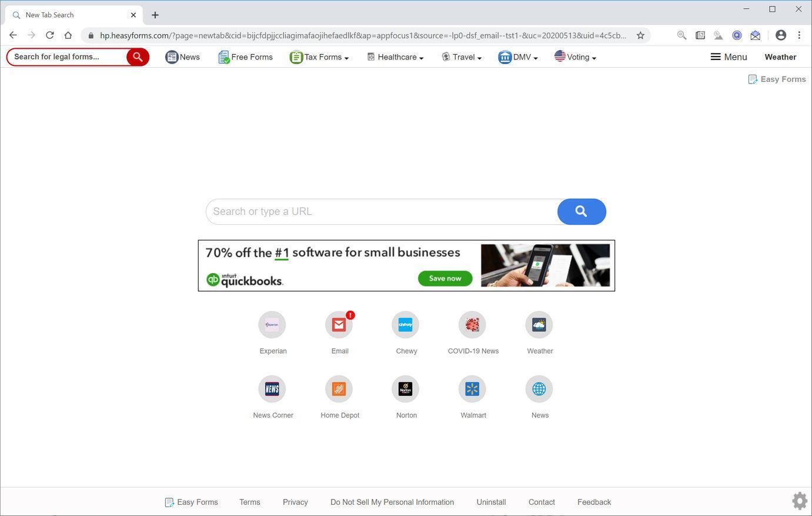This screenshot has width=812, height=516.
Task: Open the Terms footer link
Action: [x=250, y=502]
